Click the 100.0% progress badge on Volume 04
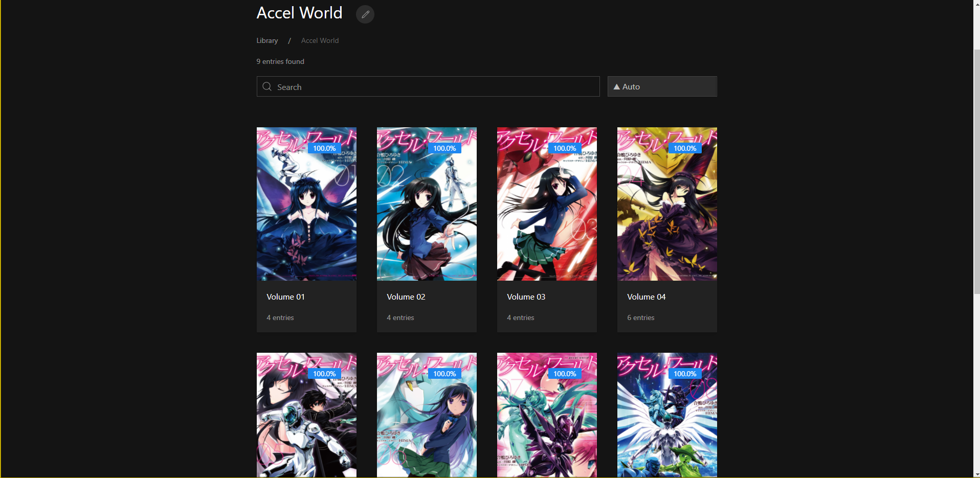This screenshot has height=478, width=980. [x=685, y=148]
